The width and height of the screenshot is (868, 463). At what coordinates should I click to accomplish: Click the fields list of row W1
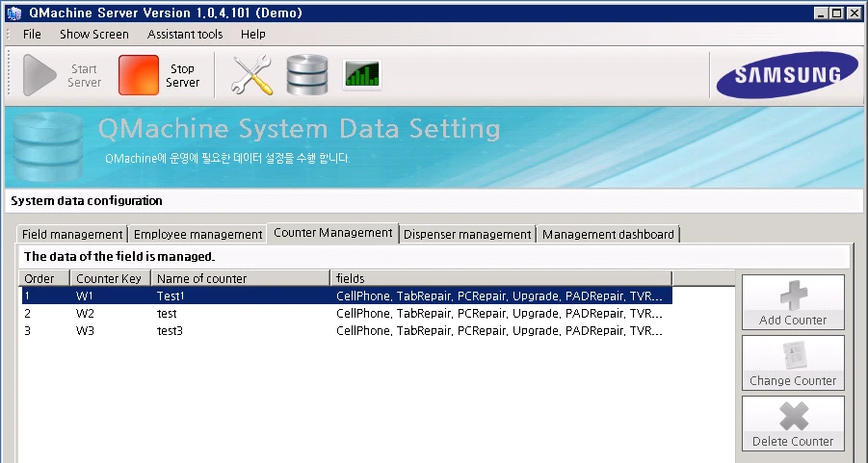499,296
